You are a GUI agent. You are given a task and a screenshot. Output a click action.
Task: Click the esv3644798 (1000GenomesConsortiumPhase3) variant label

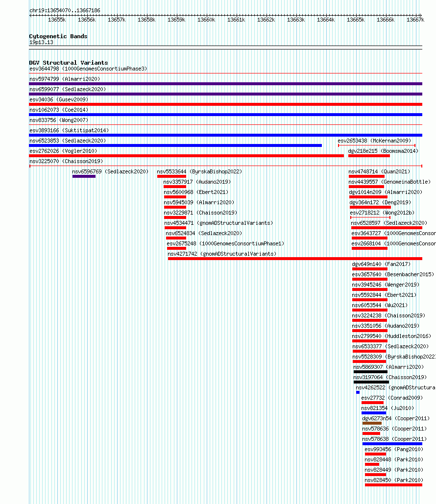coord(88,69)
